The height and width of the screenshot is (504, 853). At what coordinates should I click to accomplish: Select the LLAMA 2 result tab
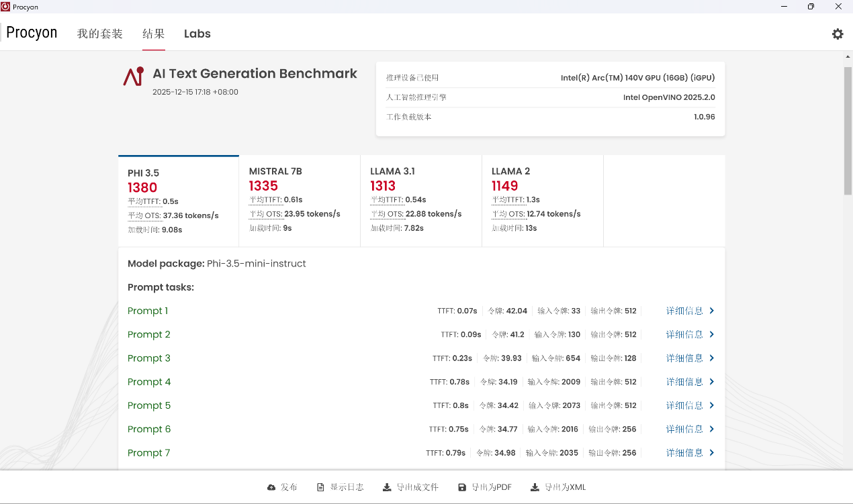(x=542, y=200)
